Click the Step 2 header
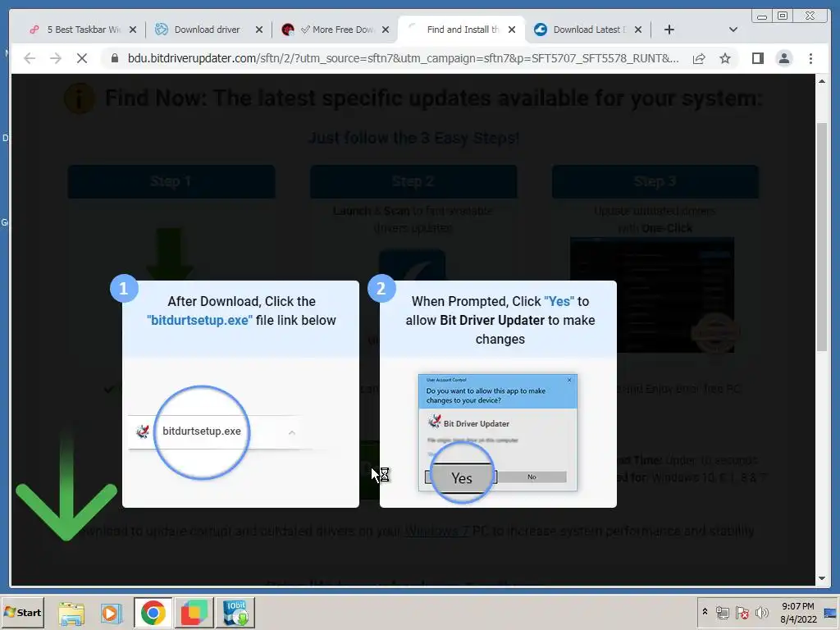This screenshot has height=630, width=840. 413,181
